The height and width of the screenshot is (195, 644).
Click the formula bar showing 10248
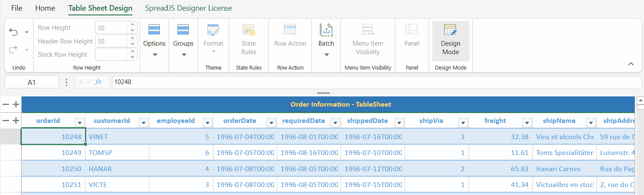click(x=377, y=82)
